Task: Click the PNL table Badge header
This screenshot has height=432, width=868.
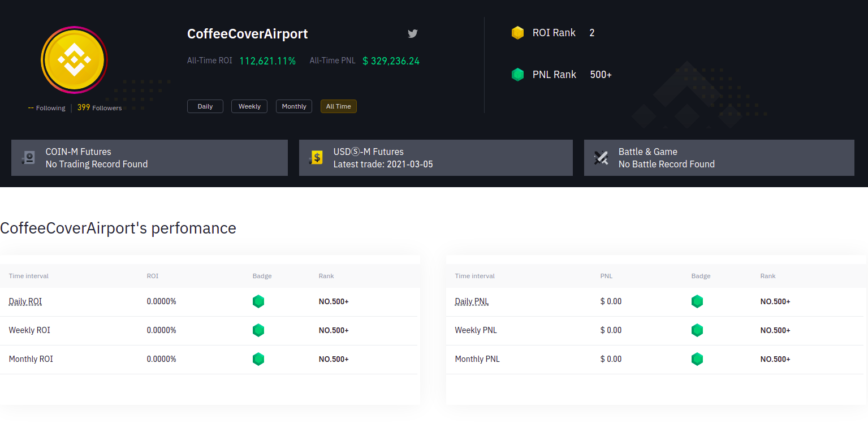Action: click(701, 276)
